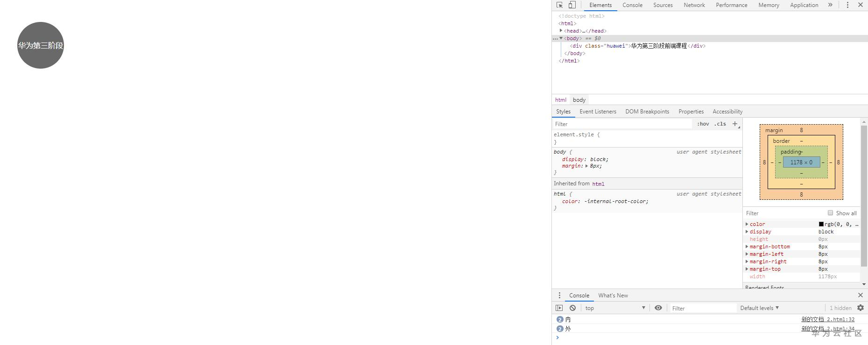Expand the head element node
This screenshot has height=345, width=868.
coord(561,31)
